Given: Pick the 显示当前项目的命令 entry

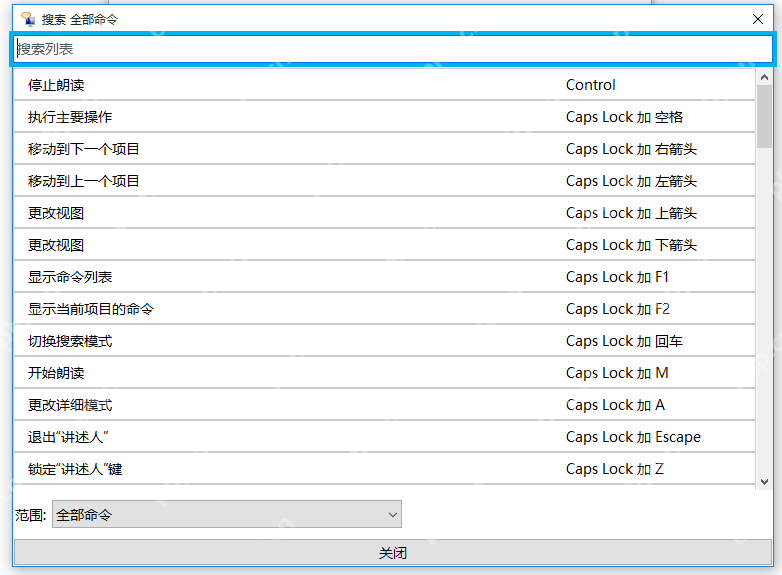Looking at the screenshot, I should (x=384, y=309).
